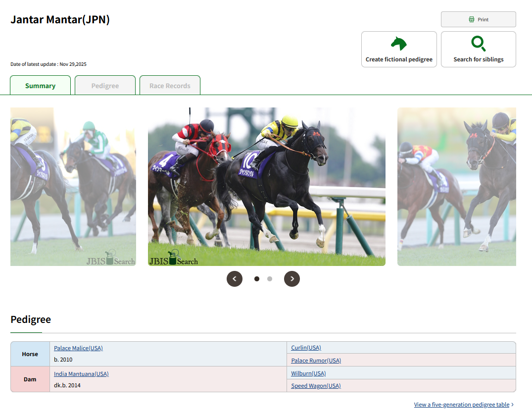This screenshot has width=532, height=418.
Task: Click the Jantar Mantar(JPN) title
Action: point(60,19)
